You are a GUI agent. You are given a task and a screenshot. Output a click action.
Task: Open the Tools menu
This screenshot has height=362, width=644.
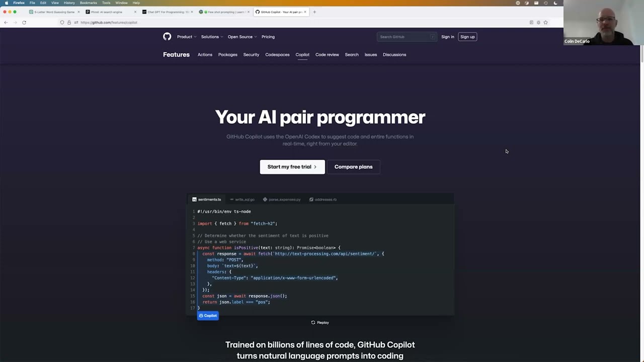(106, 3)
